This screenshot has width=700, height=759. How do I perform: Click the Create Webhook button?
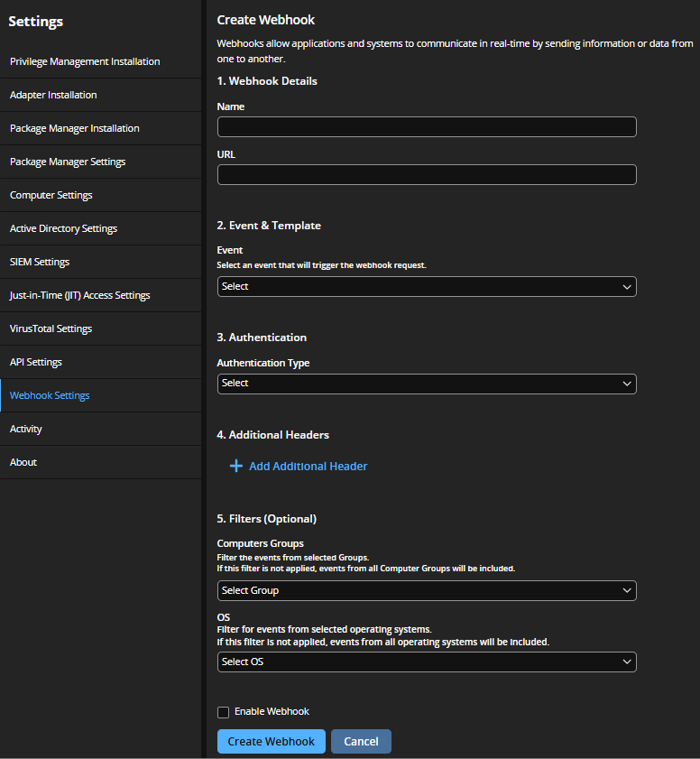271,741
